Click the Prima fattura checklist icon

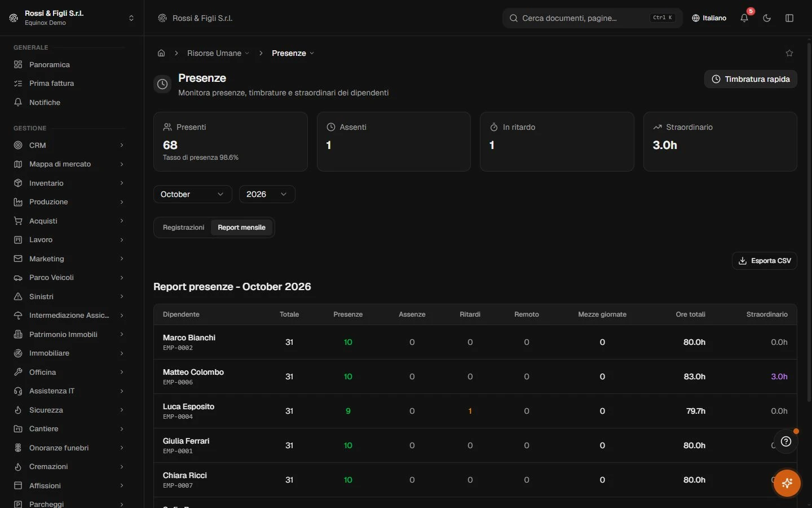click(x=18, y=84)
